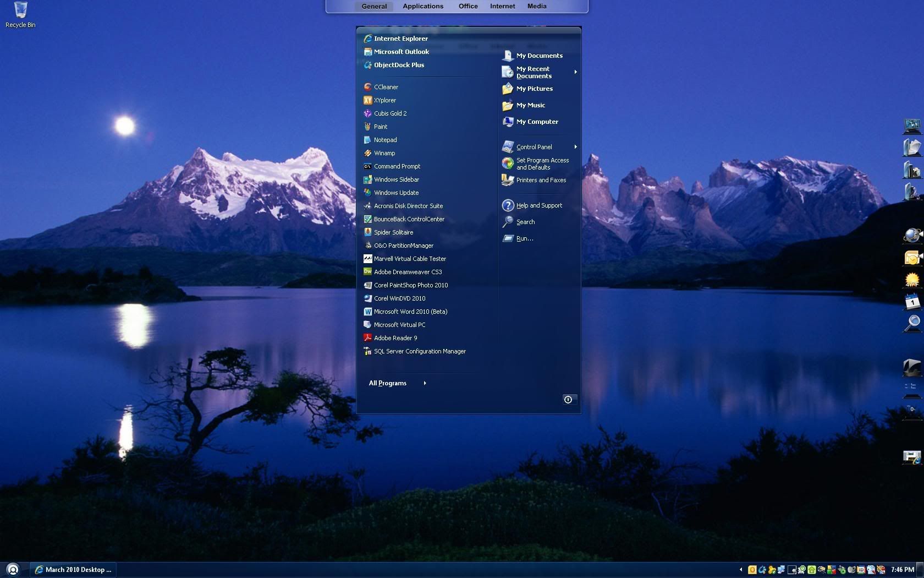Open the magnifier search docklet in the side dock
924x578 pixels.
(x=912, y=323)
